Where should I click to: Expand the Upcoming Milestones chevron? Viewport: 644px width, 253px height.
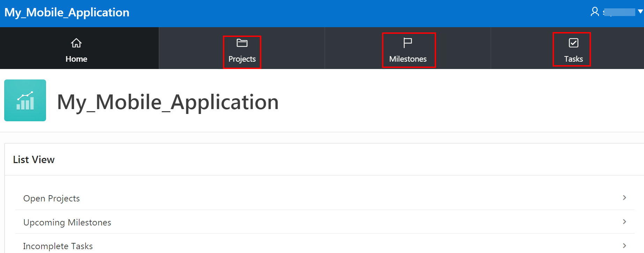pyautogui.click(x=624, y=222)
